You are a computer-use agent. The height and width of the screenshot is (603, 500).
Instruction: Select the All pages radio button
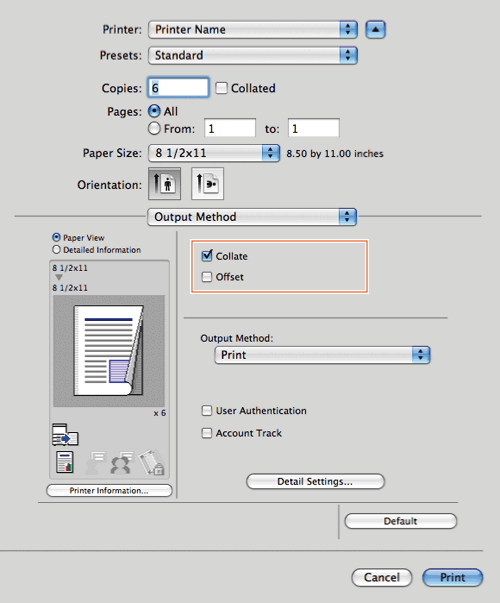(x=154, y=111)
